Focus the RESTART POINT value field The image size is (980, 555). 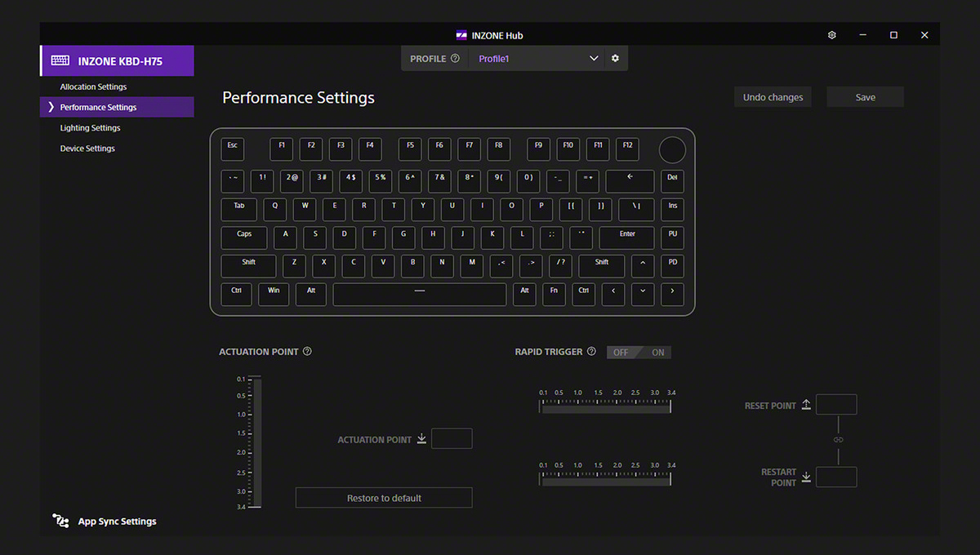(836, 477)
